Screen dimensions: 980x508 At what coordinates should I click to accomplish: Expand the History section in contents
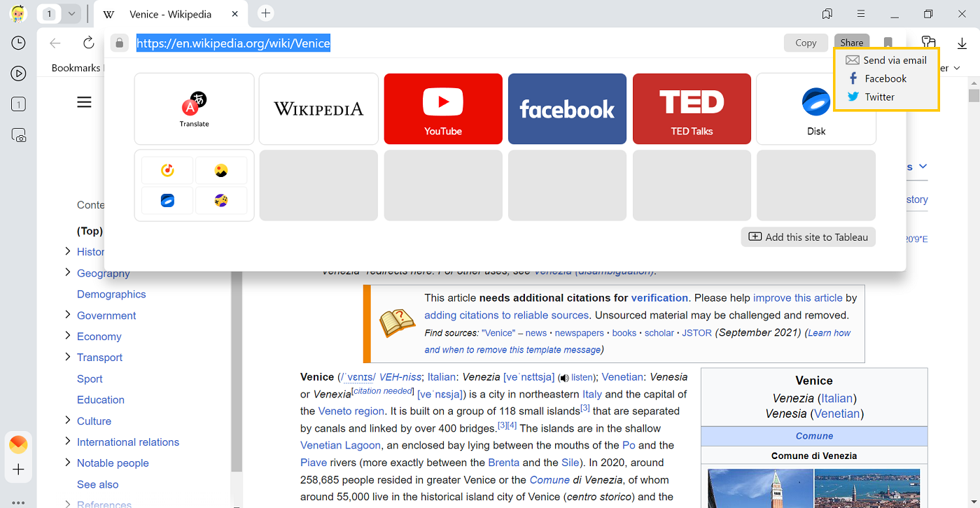pyautogui.click(x=68, y=251)
